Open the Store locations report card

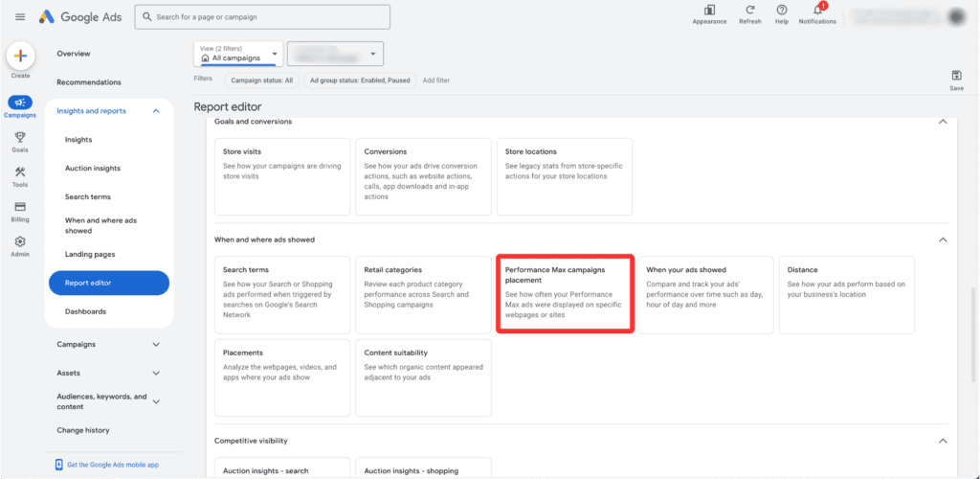point(565,177)
